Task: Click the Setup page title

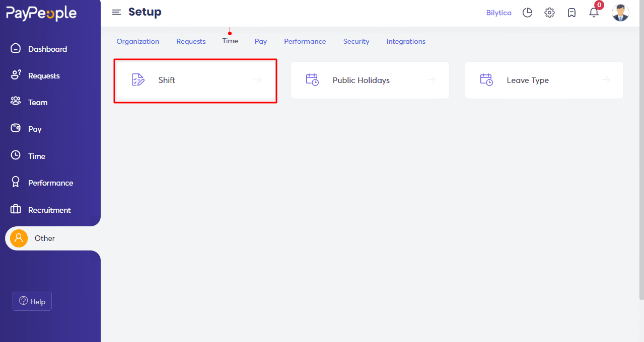Action: (x=145, y=12)
